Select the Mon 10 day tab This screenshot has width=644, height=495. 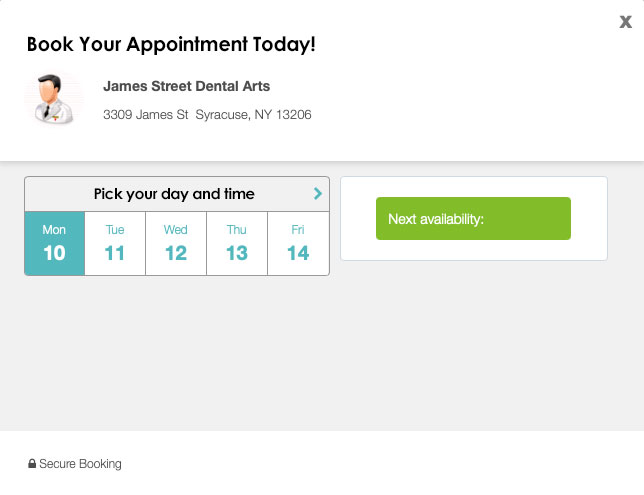point(54,243)
